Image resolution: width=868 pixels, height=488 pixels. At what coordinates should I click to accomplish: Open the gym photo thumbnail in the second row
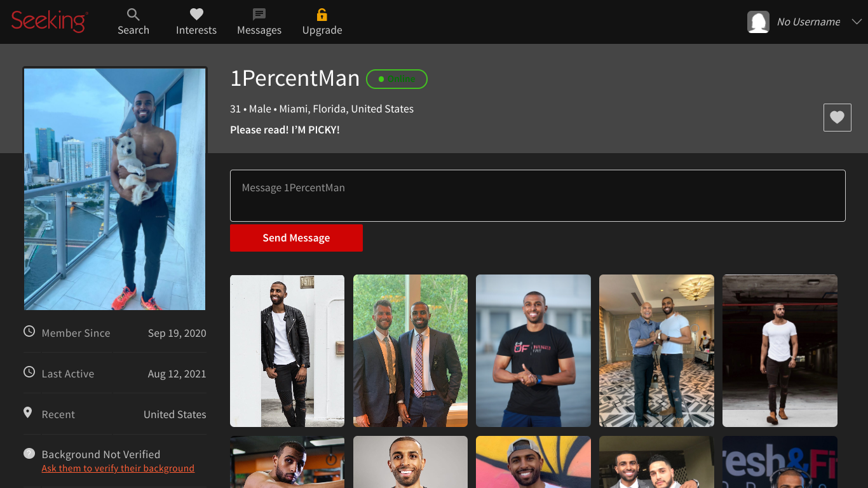pos(287,462)
